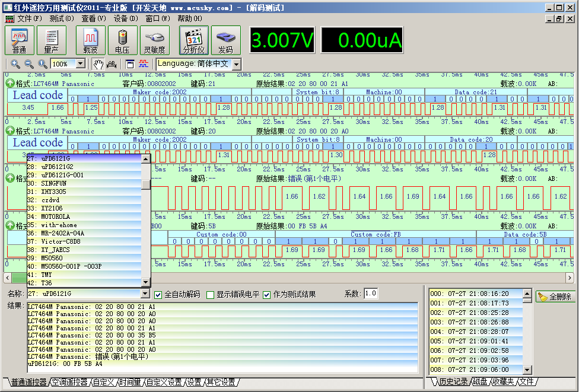579x392 pixels.
Task: Choose MOTOROLA from the protocol list
Action: tap(55, 217)
